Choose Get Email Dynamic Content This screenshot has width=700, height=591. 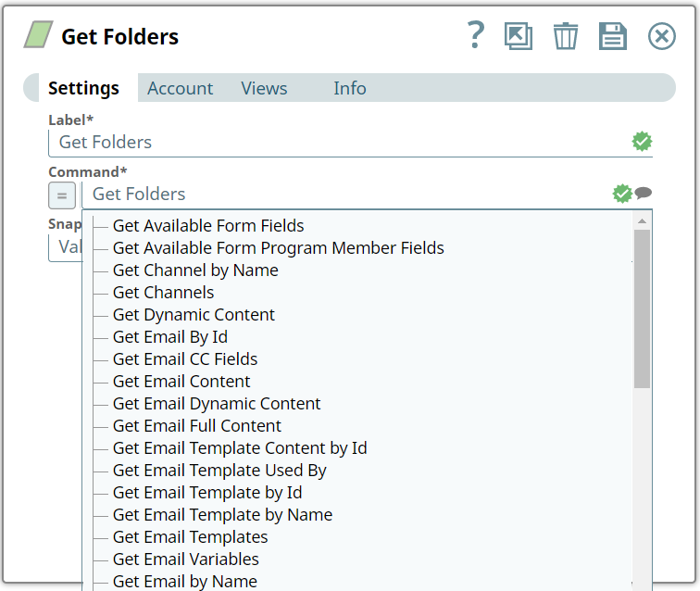pos(217,404)
